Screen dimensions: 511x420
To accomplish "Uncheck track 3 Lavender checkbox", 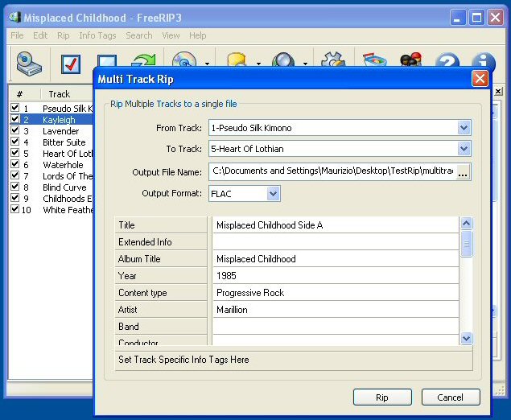I will (x=14, y=130).
